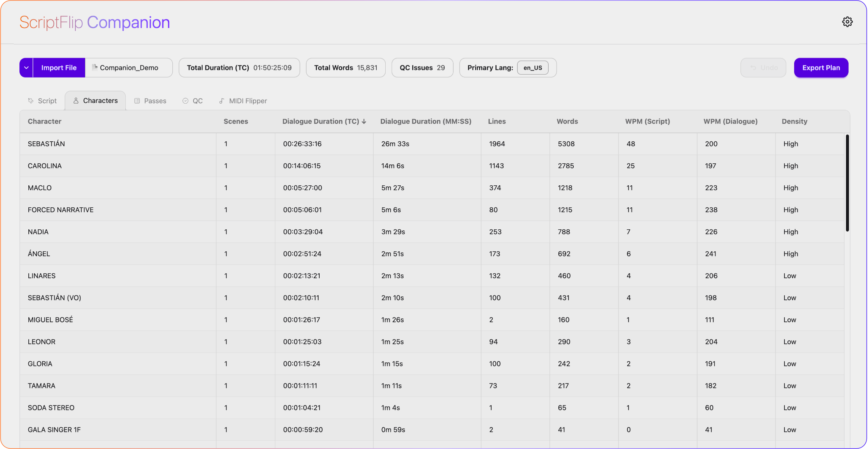The image size is (868, 449).
Task: Sort by the WPM (Dialogue) column header
Action: [730, 122]
